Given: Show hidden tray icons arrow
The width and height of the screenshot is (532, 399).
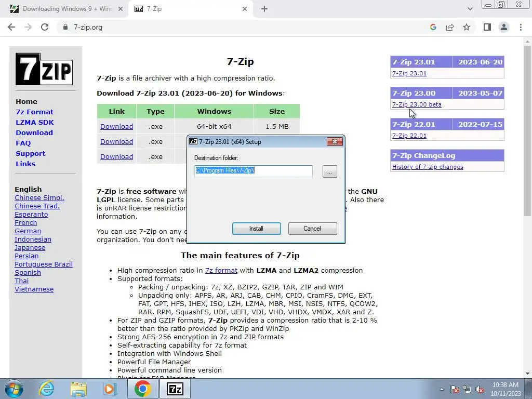Looking at the screenshot, I should (442, 389).
